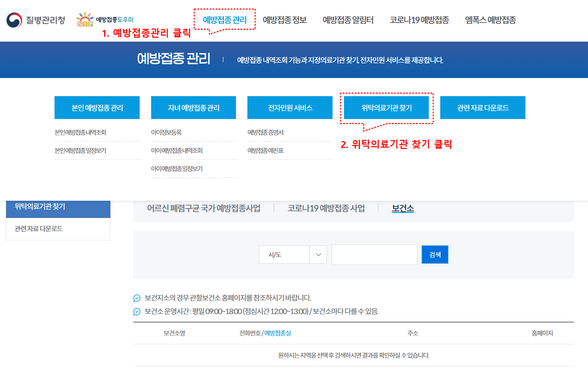Click the 검색 search button
This screenshot has height=390, width=588.
(x=435, y=255)
